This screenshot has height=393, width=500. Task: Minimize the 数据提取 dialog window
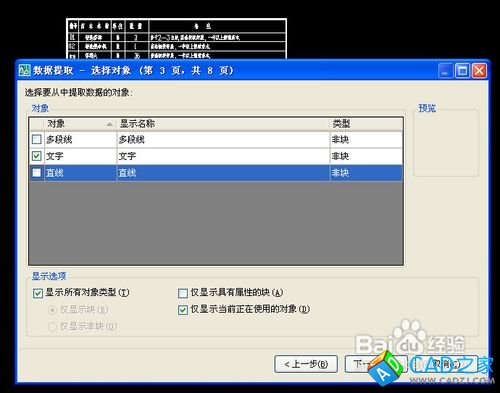click(445, 71)
